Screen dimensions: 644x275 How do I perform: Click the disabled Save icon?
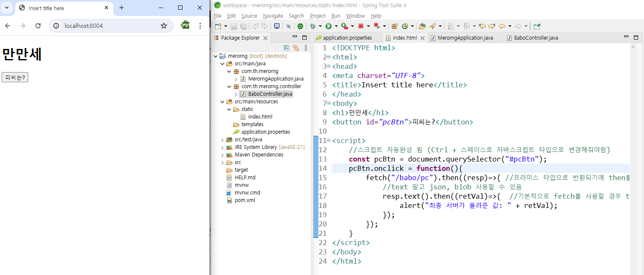[x=234, y=26]
